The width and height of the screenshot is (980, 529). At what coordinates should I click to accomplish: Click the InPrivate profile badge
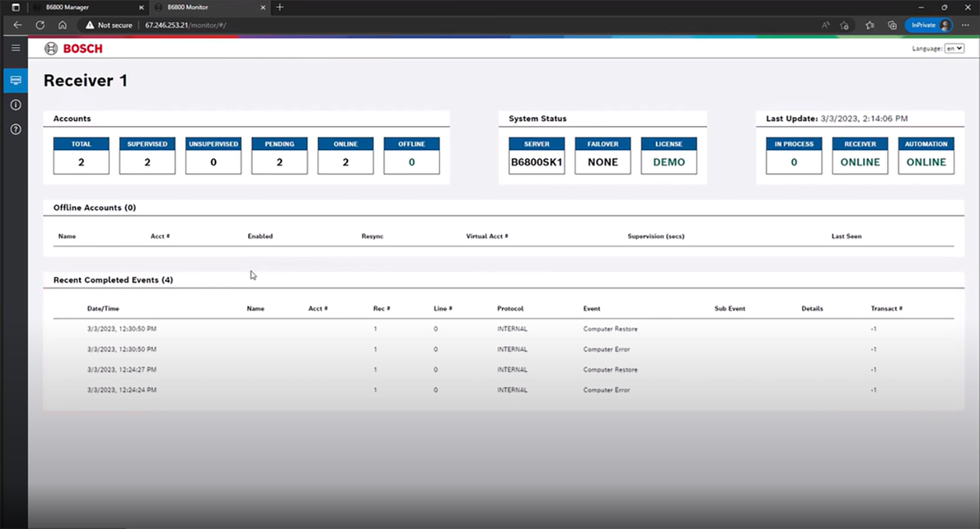929,25
